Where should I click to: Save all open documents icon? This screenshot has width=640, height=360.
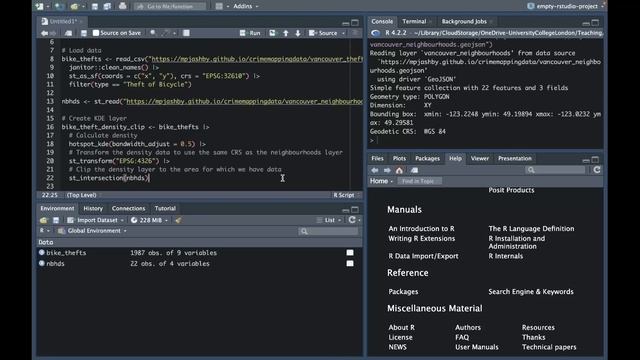(x=107, y=6)
